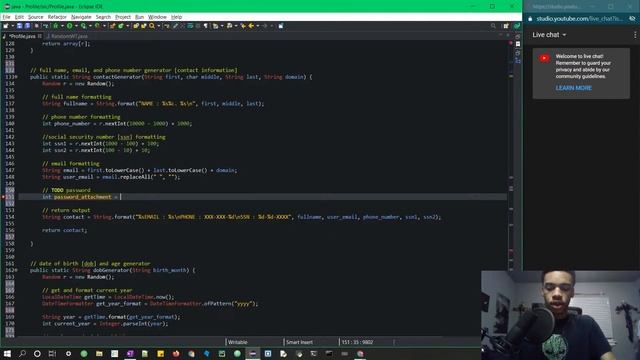Click the Eclipse icon in the taskbar
Screen dimensions: 640x360
[x=253, y=354]
